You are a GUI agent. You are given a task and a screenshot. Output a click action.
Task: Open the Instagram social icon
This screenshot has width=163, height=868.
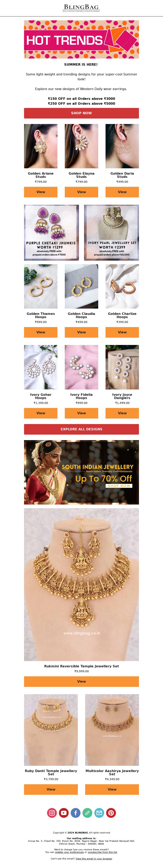52,813
